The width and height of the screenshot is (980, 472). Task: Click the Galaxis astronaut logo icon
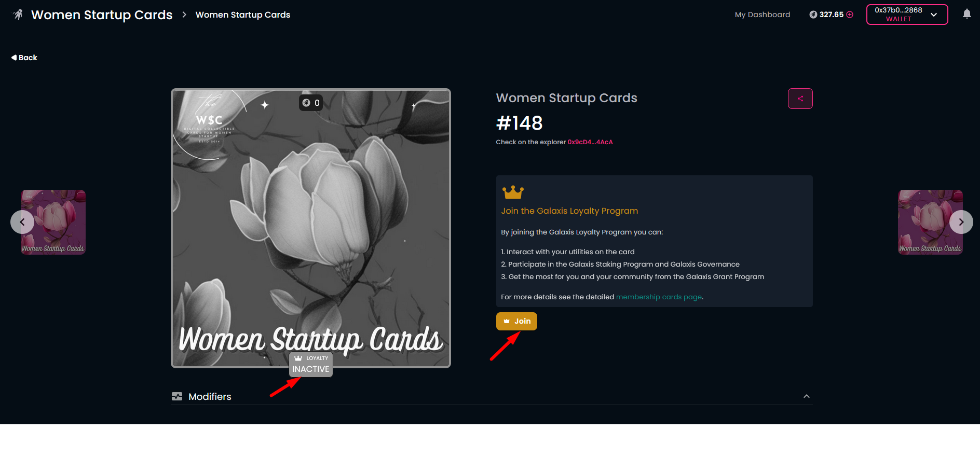click(18, 15)
